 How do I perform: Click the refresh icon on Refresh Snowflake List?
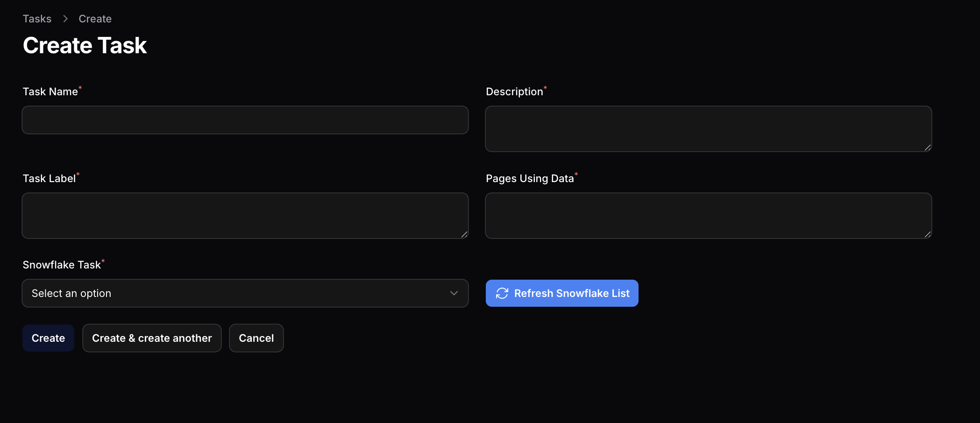pyautogui.click(x=502, y=293)
